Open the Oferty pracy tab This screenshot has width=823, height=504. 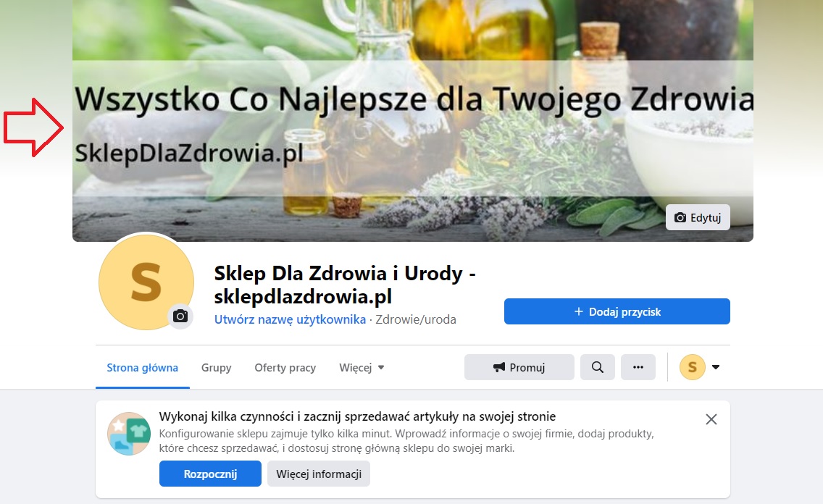(285, 368)
